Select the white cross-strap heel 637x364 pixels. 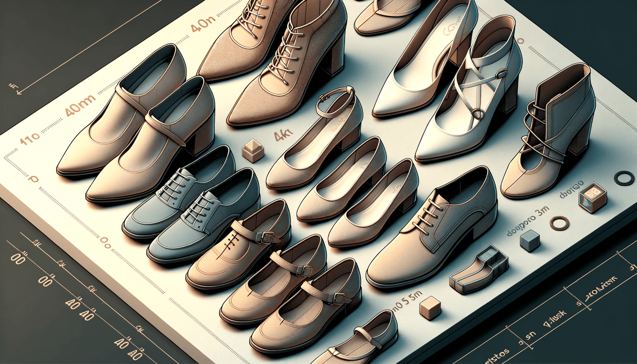click(469, 89)
